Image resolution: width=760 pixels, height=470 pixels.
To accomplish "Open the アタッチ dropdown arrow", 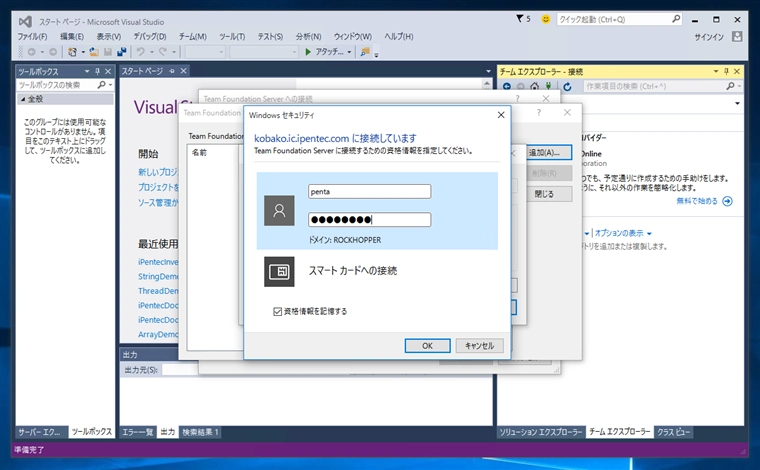I will click(x=349, y=52).
